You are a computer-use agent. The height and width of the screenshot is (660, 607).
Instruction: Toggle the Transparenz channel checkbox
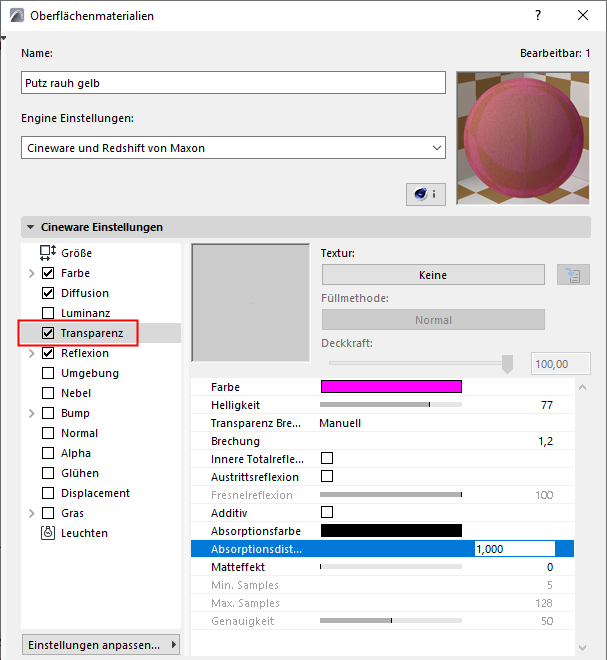(x=48, y=333)
